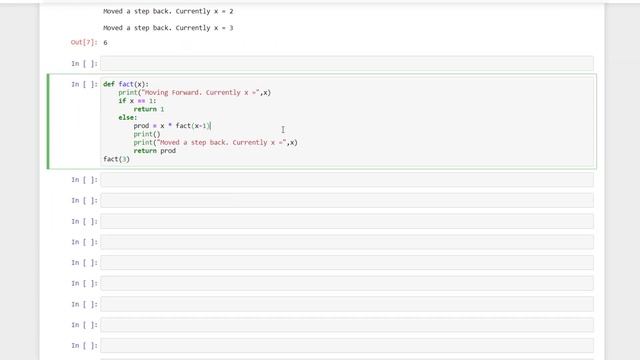Select the empty cell directly below fact(3) cell
The image size is (640, 360).
pos(347,180)
